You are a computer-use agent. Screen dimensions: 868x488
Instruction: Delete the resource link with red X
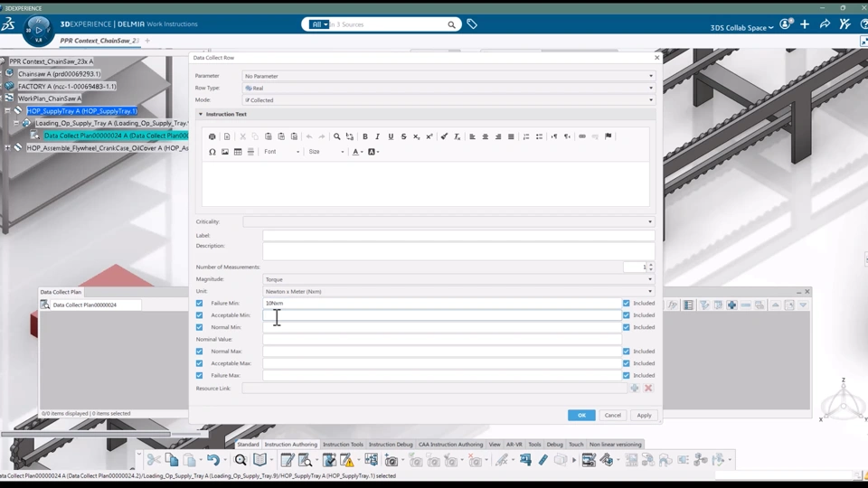(648, 388)
